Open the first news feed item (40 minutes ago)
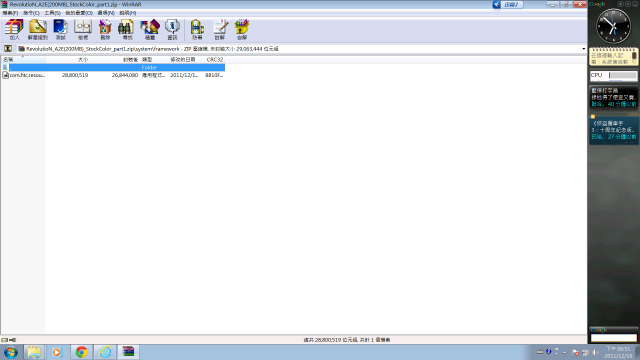Screen dimensions: 640x360 pos(613,97)
